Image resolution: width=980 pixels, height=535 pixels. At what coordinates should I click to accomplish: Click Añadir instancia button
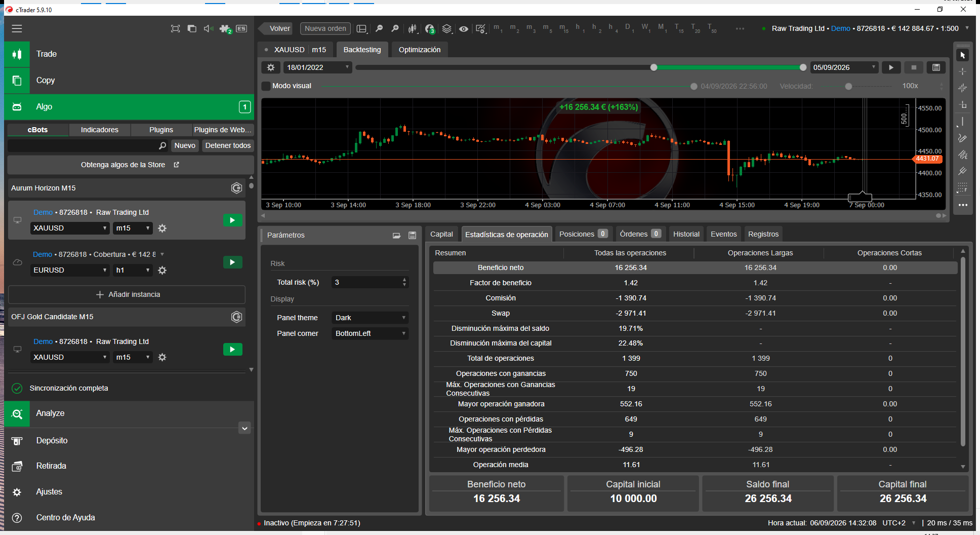click(127, 295)
